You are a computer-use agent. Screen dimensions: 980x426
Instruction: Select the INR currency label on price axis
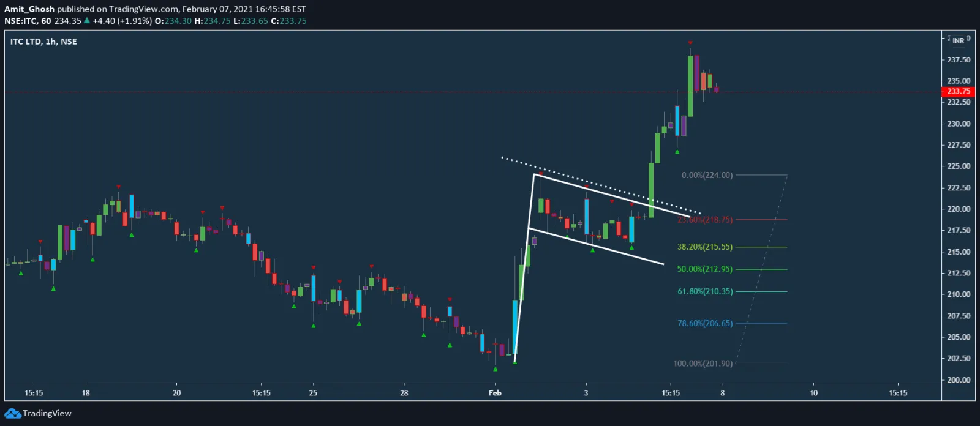tap(958, 40)
